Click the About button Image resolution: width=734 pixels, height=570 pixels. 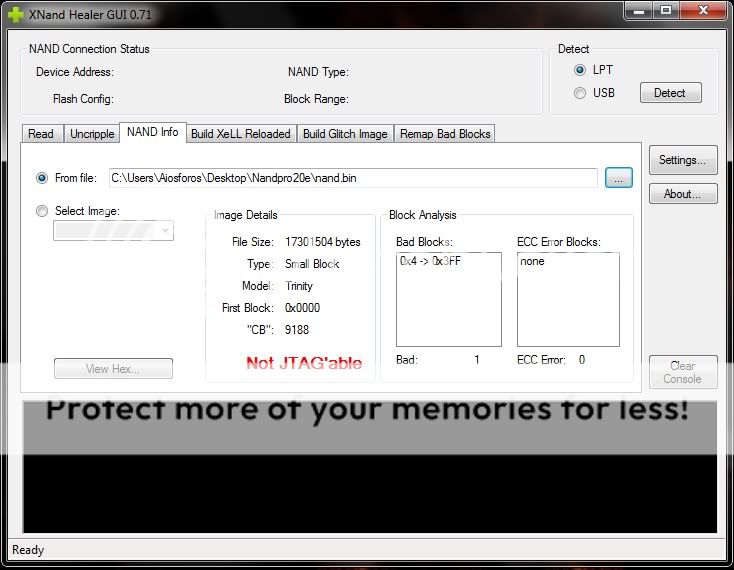click(x=682, y=194)
